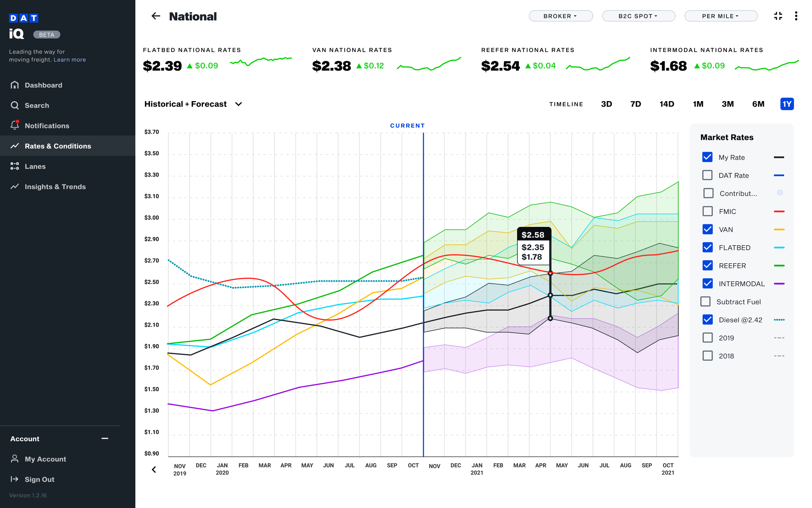Viewport: 812px width, 508px height.
Task: Click the compress view icon top right
Action: (x=778, y=16)
